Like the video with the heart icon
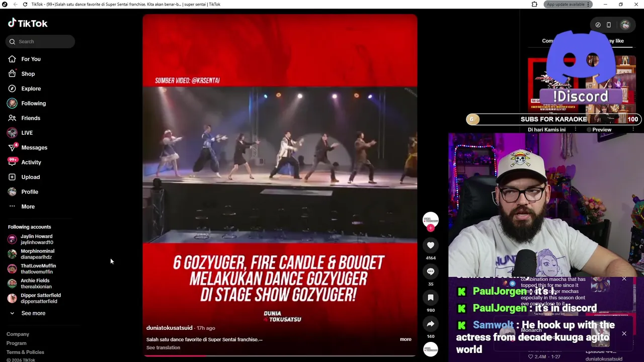The image size is (644, 362). point(430,245)
